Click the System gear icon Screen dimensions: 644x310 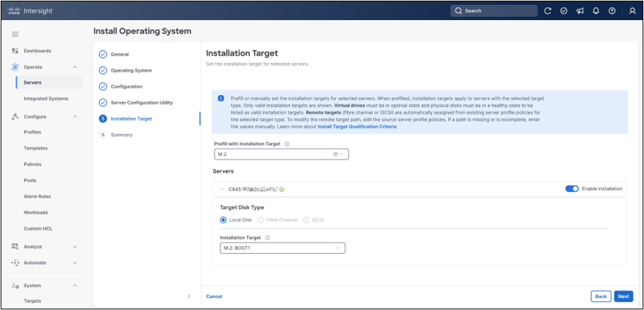(15, 285)
